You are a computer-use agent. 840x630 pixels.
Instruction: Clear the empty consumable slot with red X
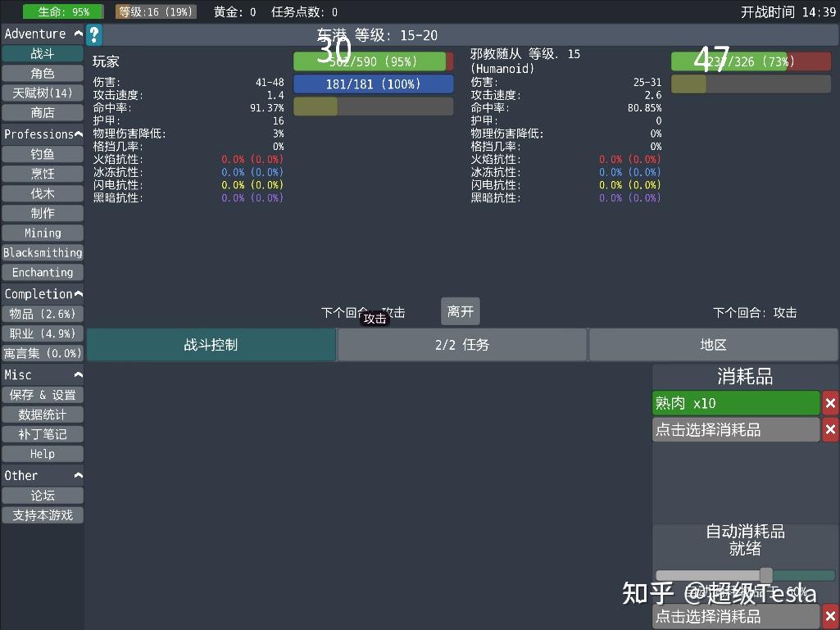tap(831, 429)
